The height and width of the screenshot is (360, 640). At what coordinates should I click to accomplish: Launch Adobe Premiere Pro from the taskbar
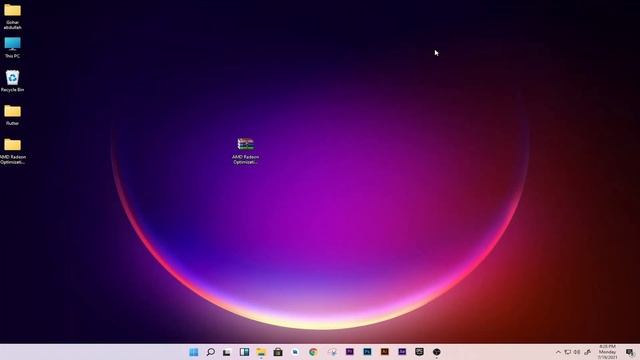[349, 351]
